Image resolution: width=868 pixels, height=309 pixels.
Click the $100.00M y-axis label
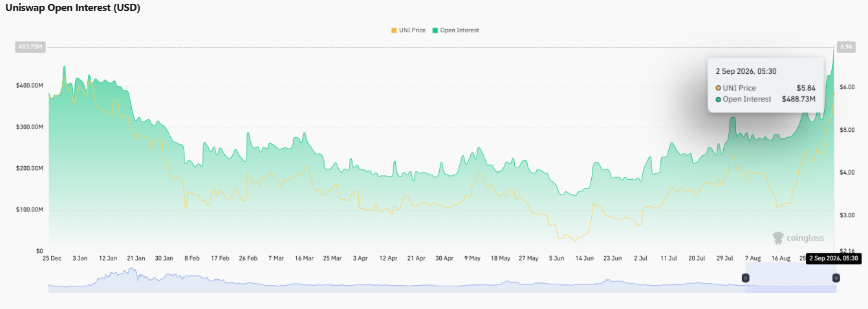click(30, 209)
